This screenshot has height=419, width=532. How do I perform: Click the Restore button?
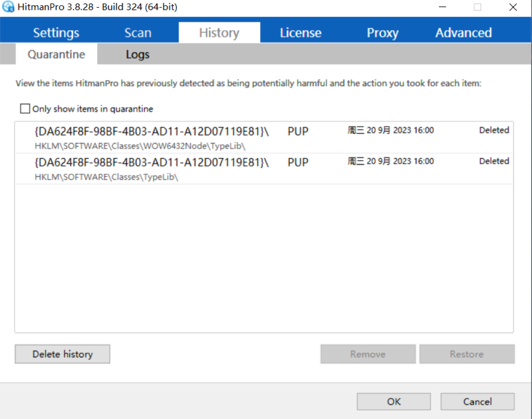click(466, 354)
